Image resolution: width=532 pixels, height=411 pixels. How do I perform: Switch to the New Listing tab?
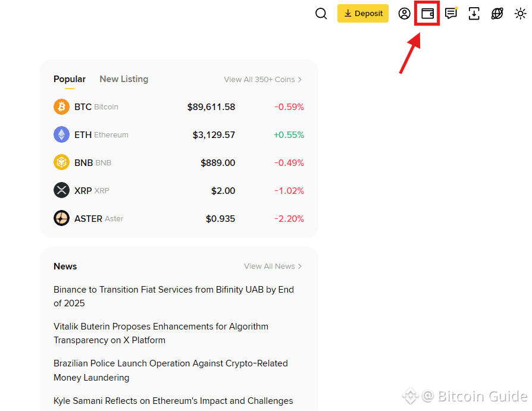124,79
